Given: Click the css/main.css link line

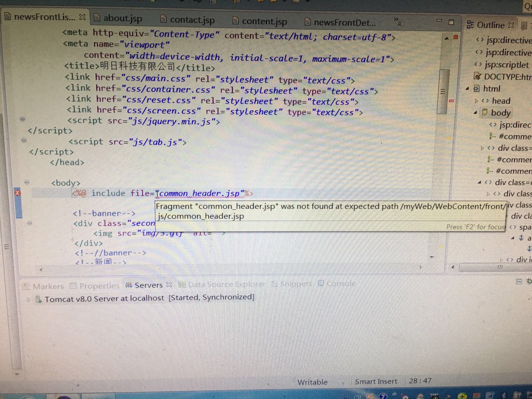Looking at the screenshot, I should point(210,79).
